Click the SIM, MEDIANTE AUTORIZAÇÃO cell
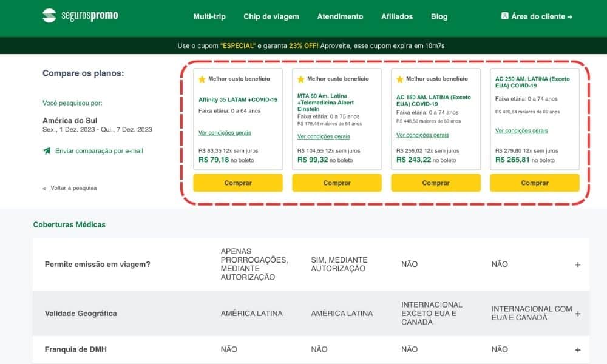Image resolution: width=607 pixels, height=364 pixels. point(339,264)
